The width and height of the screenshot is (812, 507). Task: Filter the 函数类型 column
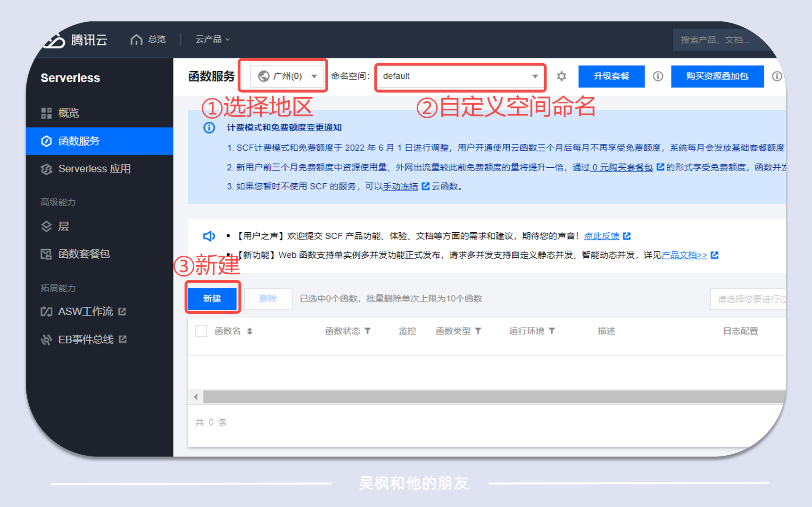[x=478, y=331]
